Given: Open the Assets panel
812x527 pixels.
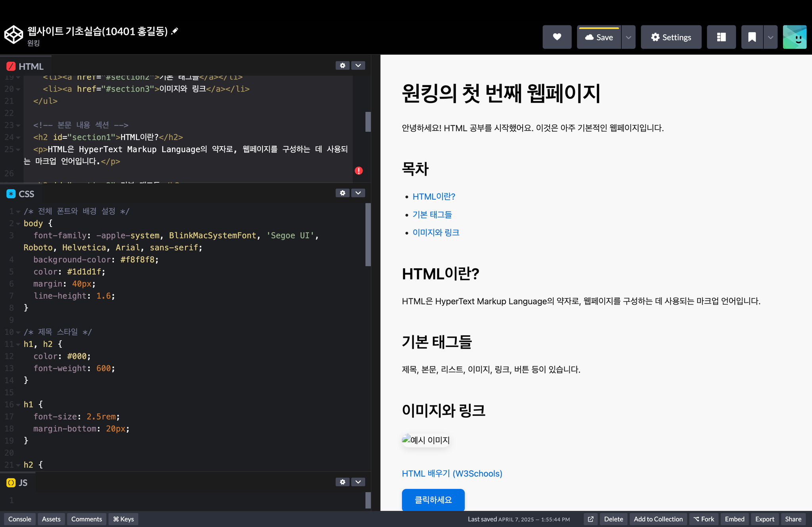Looking at the screenshot, I should (x=51, y=519).
